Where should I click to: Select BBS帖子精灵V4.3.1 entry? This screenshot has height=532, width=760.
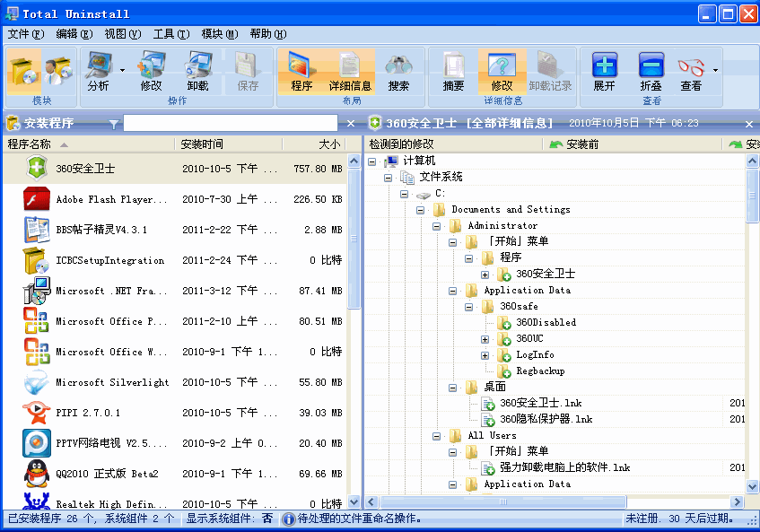pos(175,230)
